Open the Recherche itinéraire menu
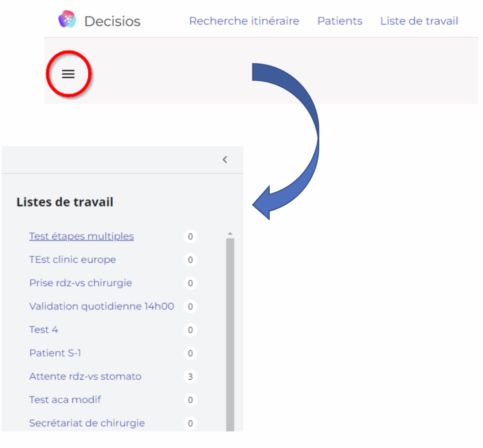This screenshot has height=448, width=483. click(x=244, y=21)
